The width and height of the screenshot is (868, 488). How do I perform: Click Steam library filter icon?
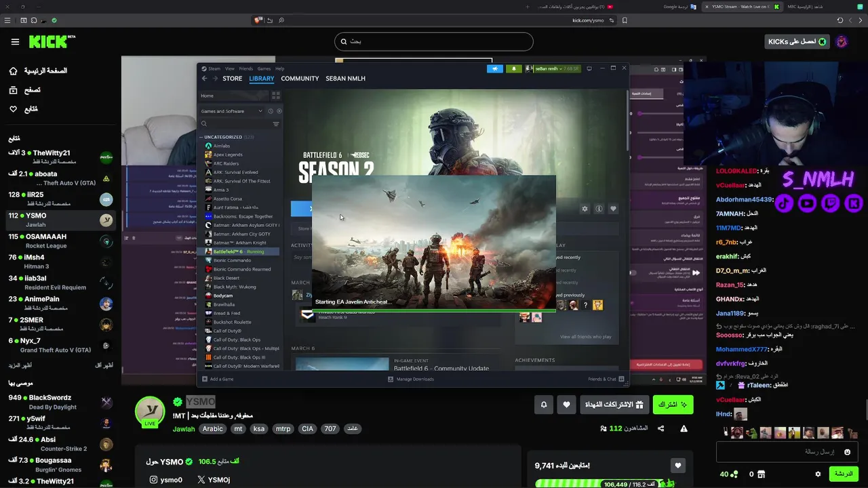(x=276, y=124)
